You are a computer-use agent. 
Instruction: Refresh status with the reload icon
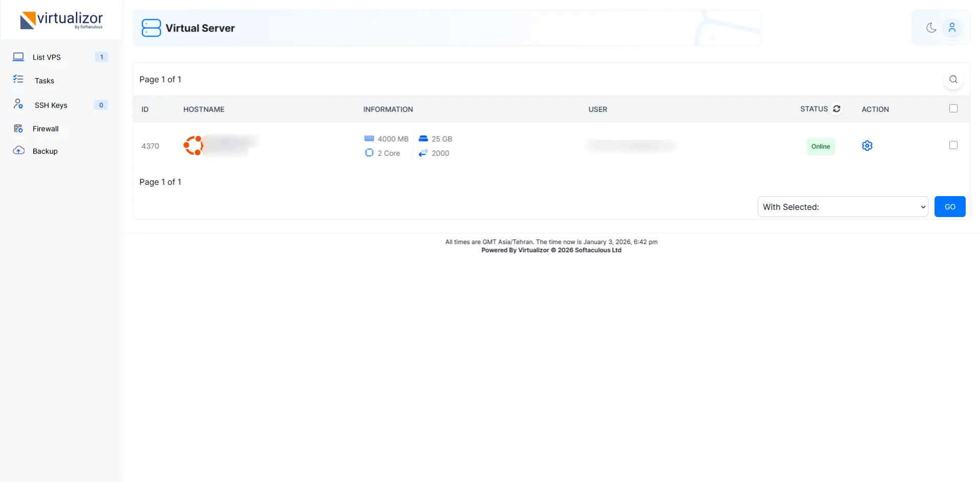836,109
